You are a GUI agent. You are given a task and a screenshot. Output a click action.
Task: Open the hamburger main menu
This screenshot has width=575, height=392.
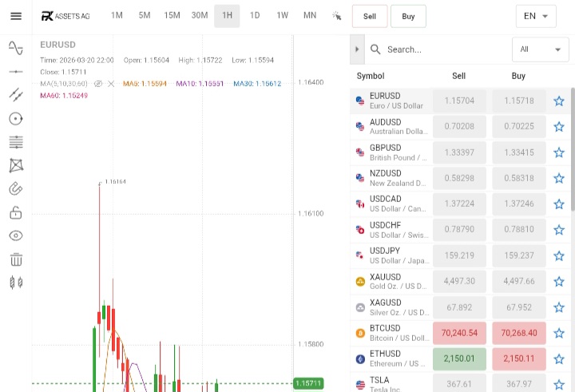tap(16, 16)
